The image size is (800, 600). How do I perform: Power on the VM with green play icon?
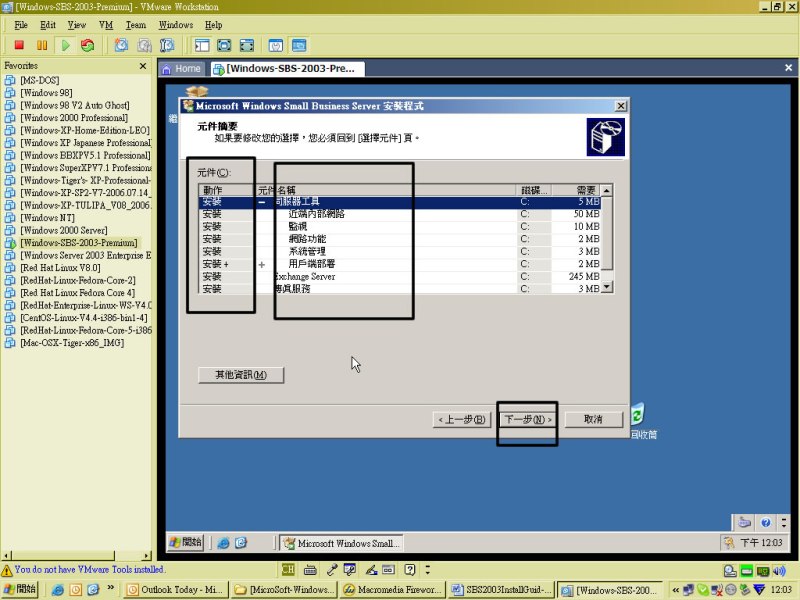[x=65, y=45]
